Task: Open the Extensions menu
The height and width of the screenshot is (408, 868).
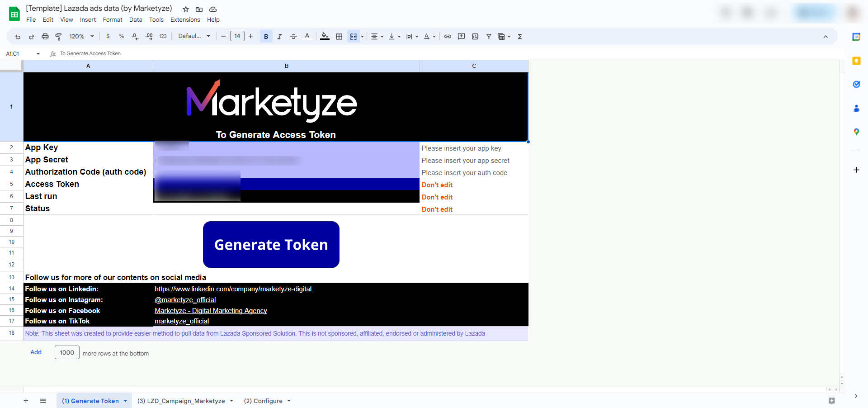Action: [x=185, y=20]
